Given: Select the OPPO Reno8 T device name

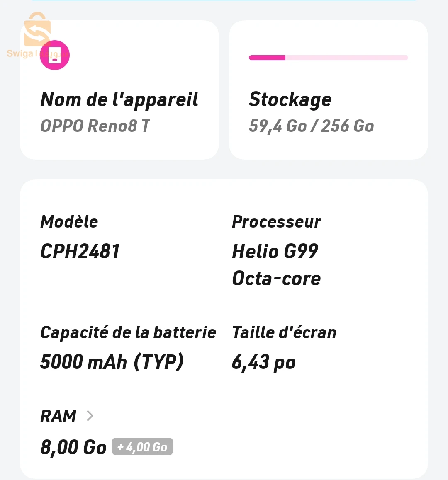Looking at the screenshot, I should pyautogui.click(x=95, y=126).
